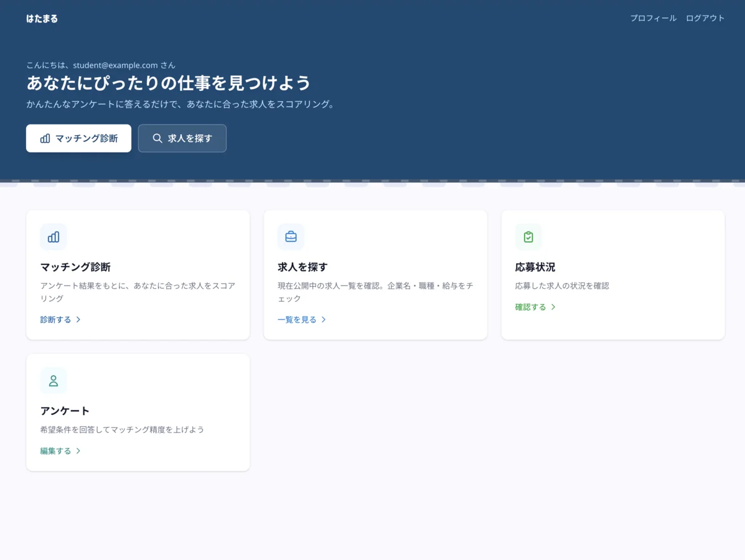Viewport: 745px width, 560px height.
Task: Click the 応募状況 card
Action: (x=613, y=275)
